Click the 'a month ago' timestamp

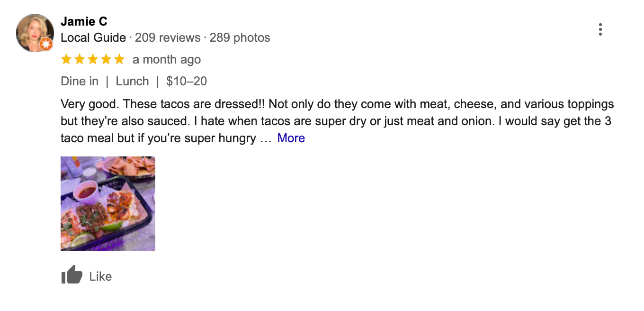(167, 60)
